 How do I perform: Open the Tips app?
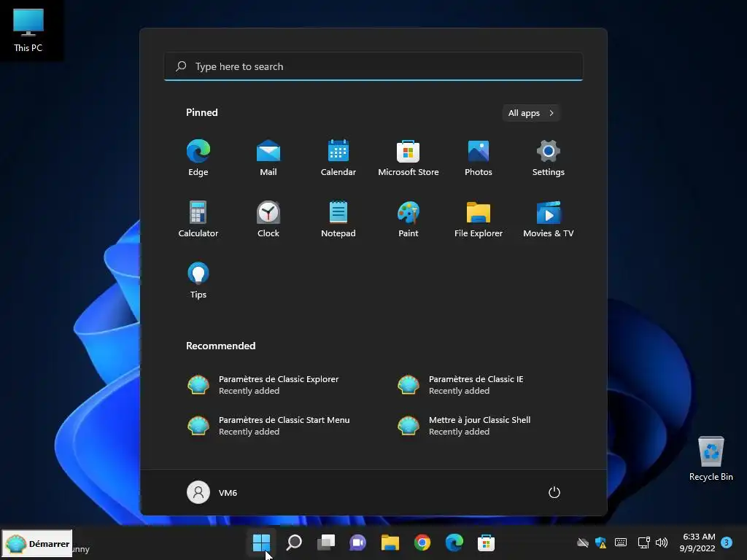pyautogui.click(x=198, y=281)
